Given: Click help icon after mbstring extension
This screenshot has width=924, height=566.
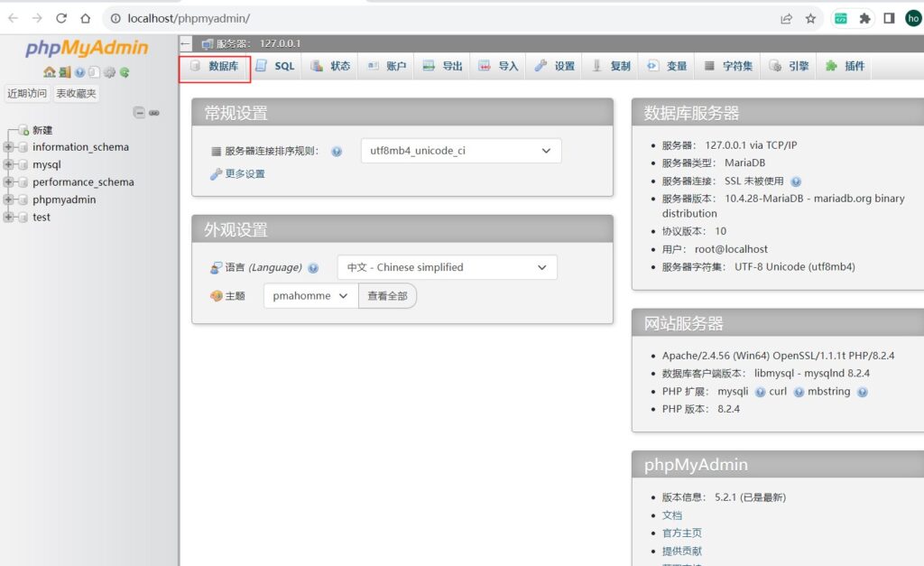Looking at the screenshot, I should tap(862, 392).
